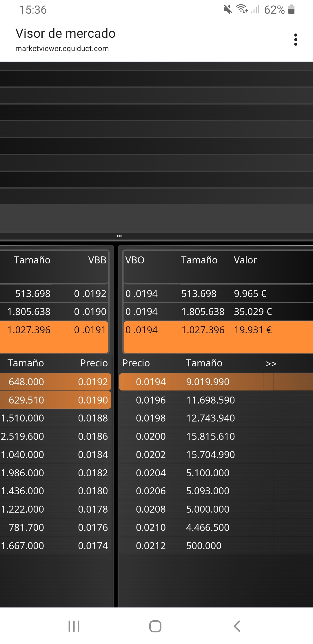Select the highlighted 1.027.396 VBB row
The width and height of the screenshot is (313, 644).
click(x=54, y=337)
